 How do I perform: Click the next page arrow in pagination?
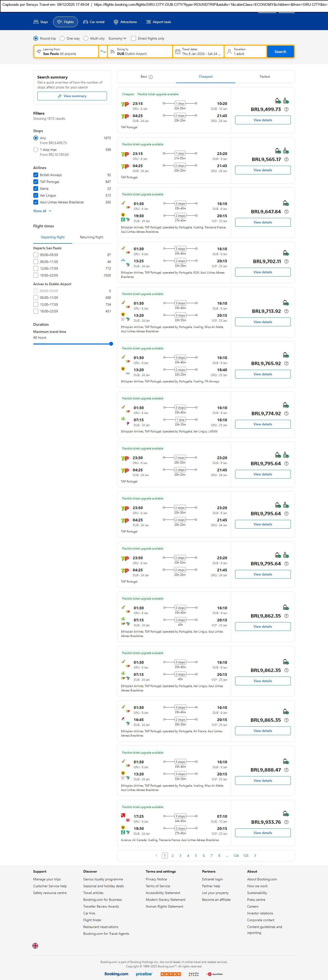click(x=255, y=856)
